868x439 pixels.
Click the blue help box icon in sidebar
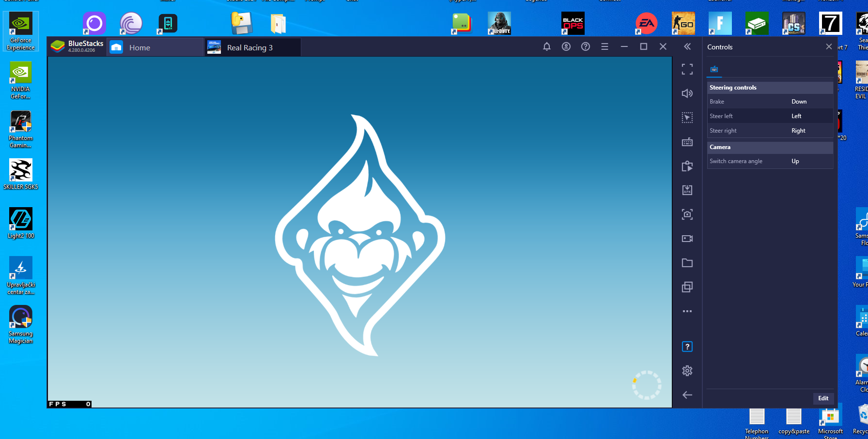(687, 347)
